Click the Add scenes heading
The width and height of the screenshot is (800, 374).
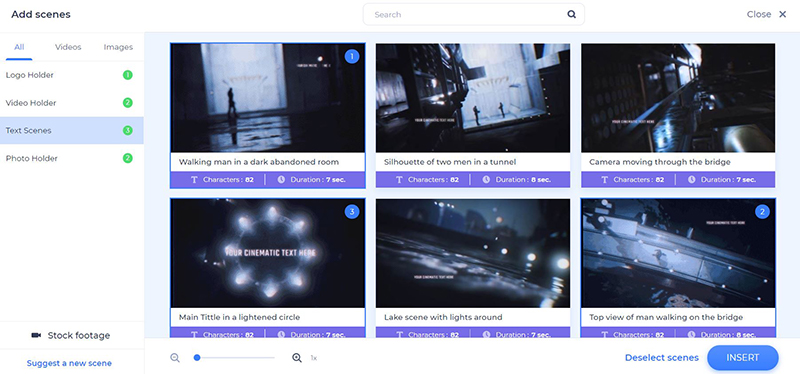click(41, 14)
